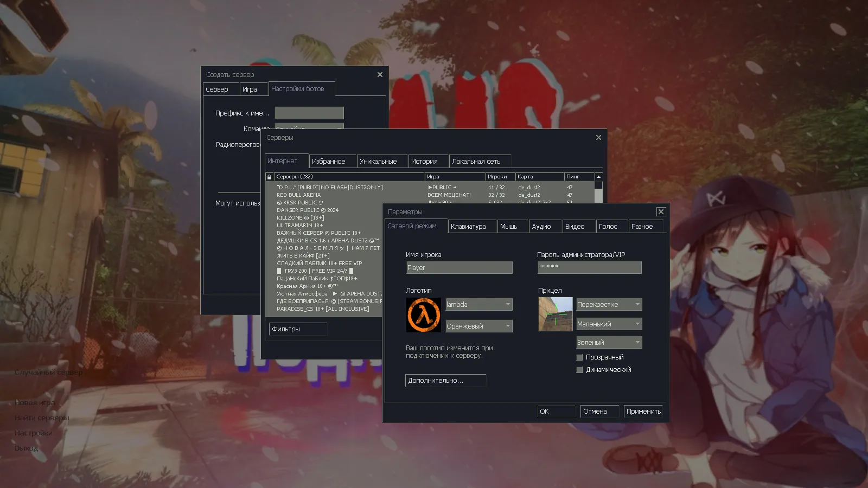Viewport: 868px width, 488px height.
Task: Click the lock icon column header
Action: [x=269, y=177]
